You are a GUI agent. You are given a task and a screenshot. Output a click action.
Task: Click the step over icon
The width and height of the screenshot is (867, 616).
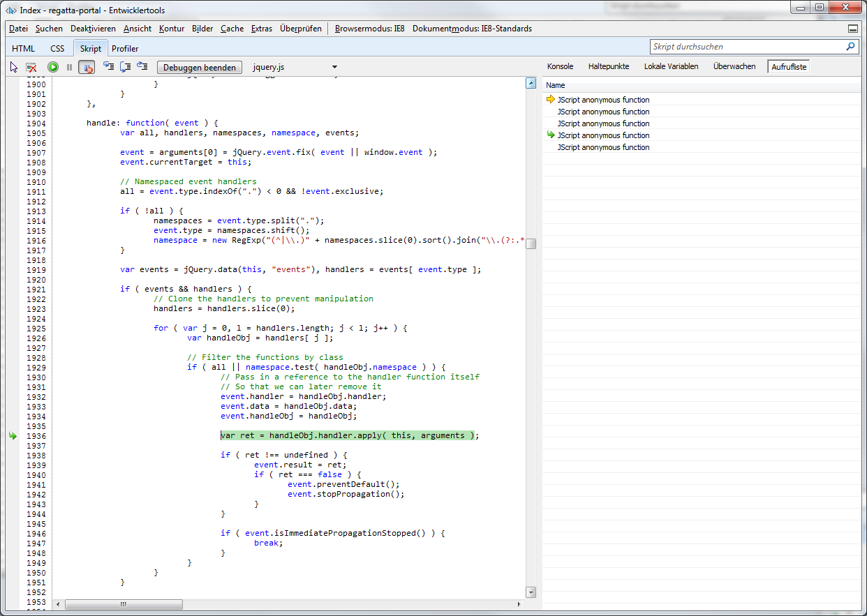[125, 67]
